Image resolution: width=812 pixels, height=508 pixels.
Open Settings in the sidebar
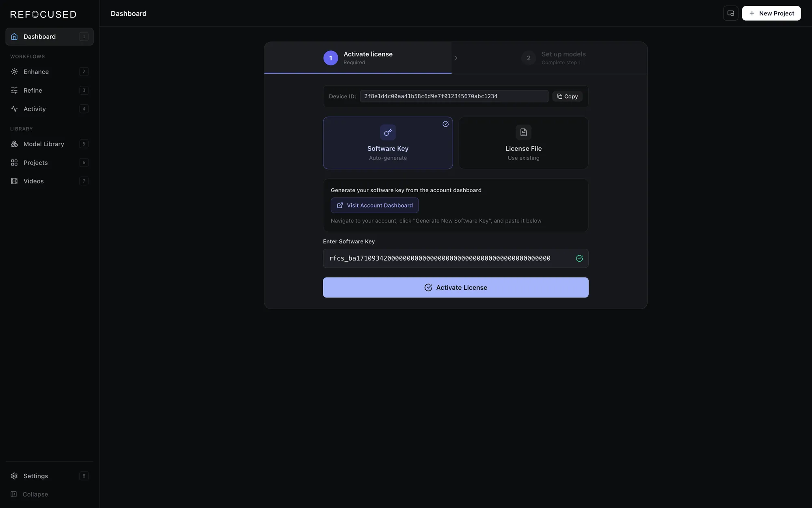[x=50, y=476]
